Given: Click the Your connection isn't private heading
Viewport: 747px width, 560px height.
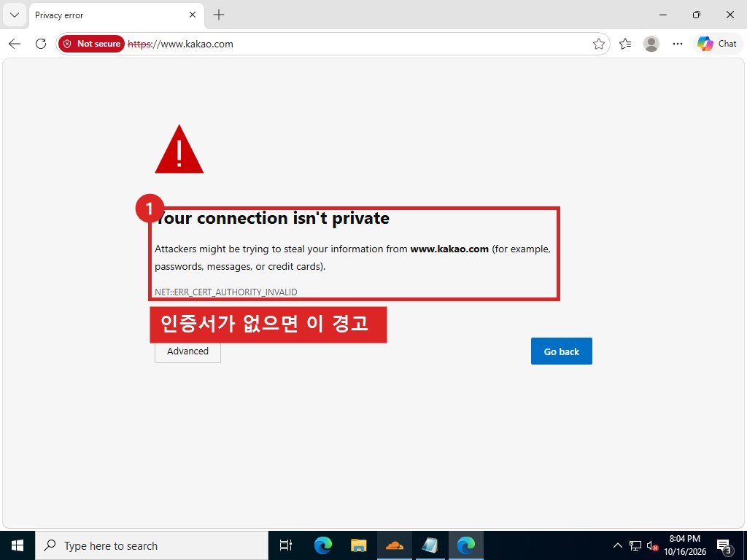Looking at the screenshot, I should click(272, 218).
